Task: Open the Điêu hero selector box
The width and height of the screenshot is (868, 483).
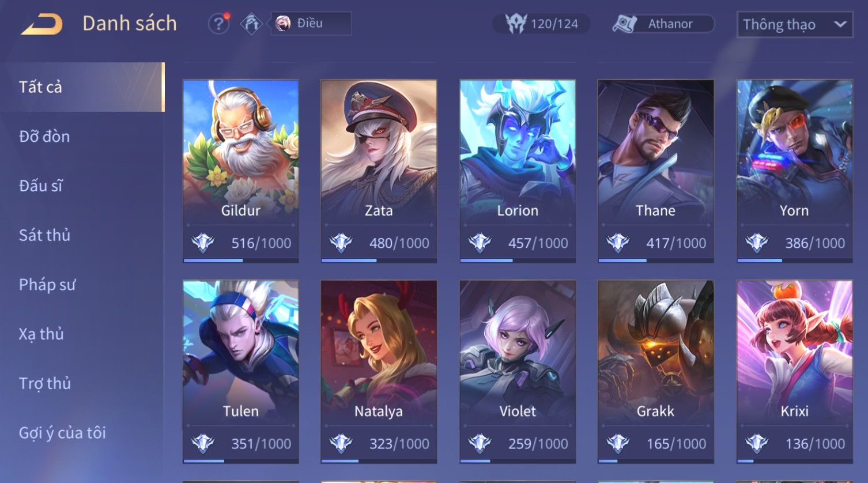Action: click(x=311, y=24)
